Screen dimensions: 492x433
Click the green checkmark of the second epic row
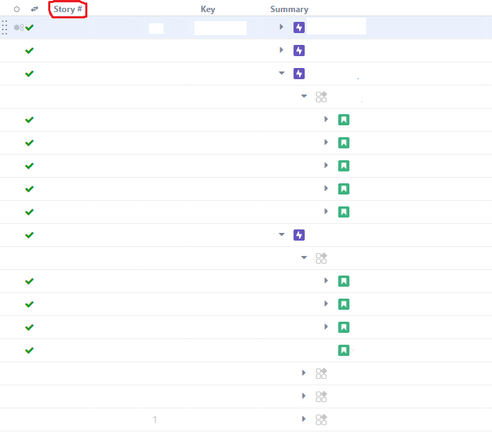(x=29, y=50)
